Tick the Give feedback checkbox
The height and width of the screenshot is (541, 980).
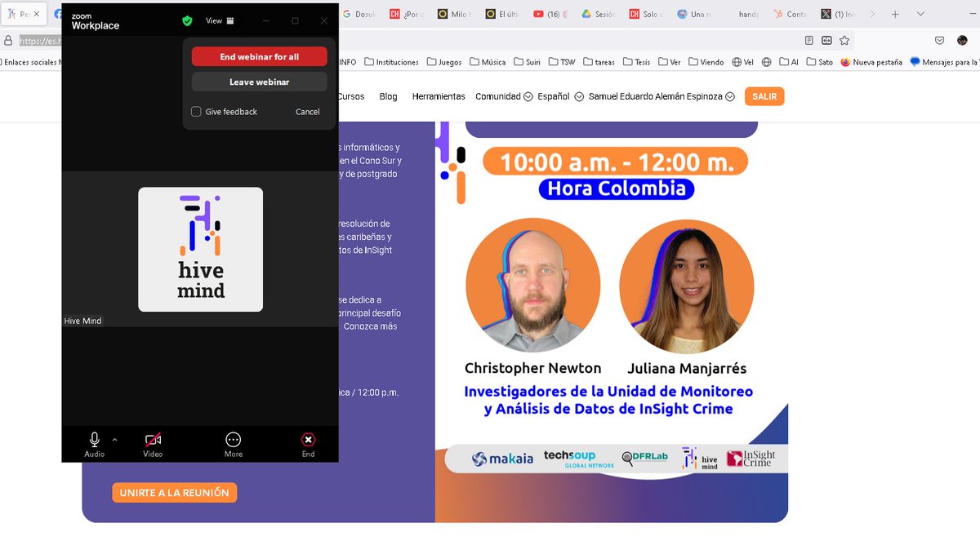point(196,112)
